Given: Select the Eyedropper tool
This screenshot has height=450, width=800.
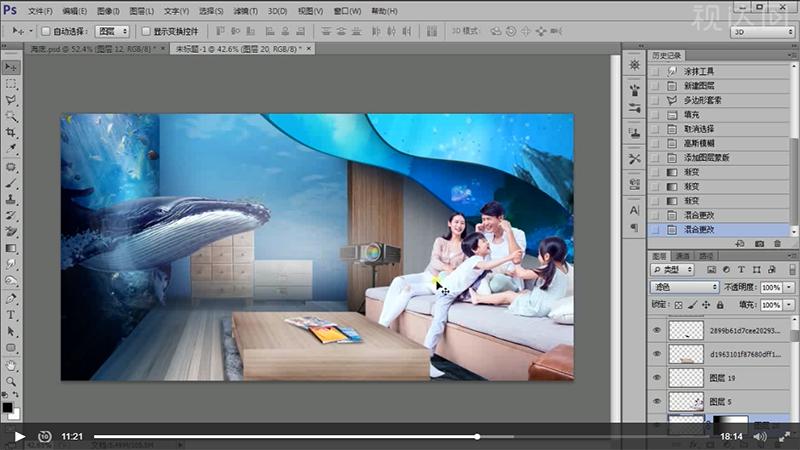Looking at the screenshot, I should [11, 149].
